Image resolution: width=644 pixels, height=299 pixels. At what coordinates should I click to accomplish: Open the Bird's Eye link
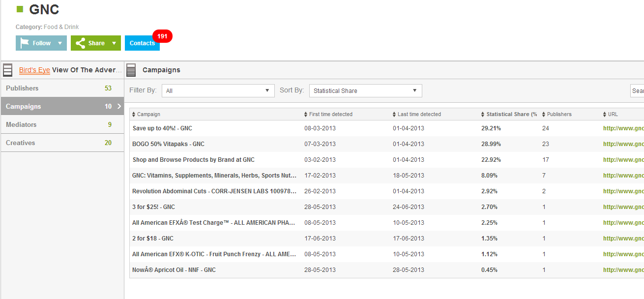(34, 70)
